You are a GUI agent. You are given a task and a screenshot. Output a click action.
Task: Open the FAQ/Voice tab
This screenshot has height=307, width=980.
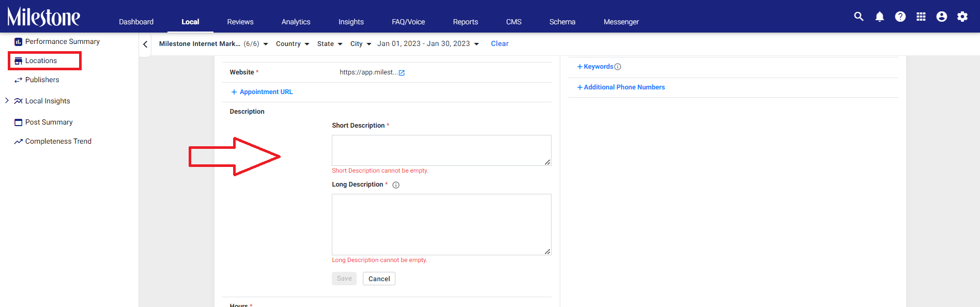(408, 22)
